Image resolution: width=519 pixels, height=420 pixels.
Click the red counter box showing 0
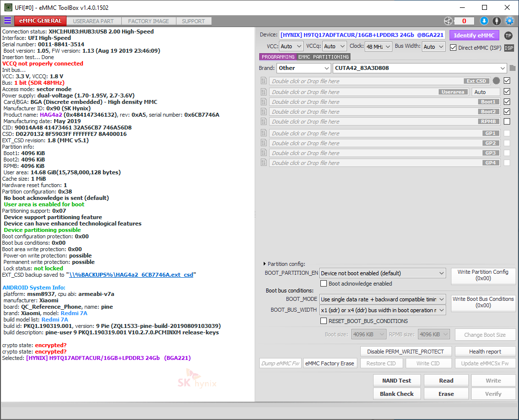click(x=464, y=21)
